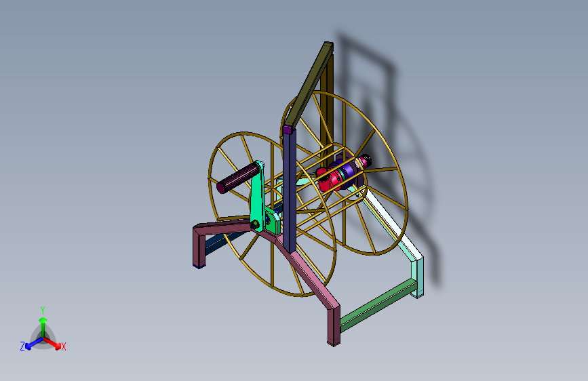Select the green cross-bar at the base
Viewport: 588px width, 381px height.
point(378,306)
